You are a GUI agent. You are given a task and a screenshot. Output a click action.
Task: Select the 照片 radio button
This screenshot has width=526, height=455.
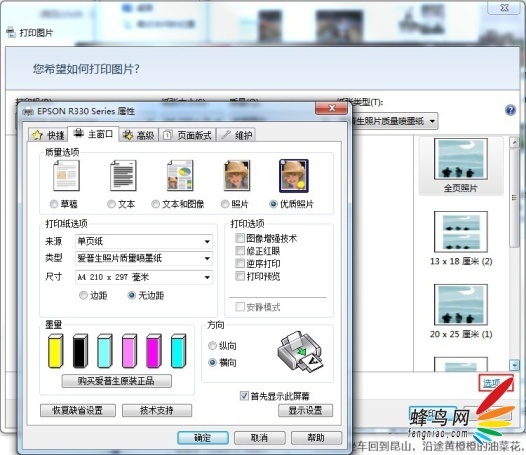[225, 204]
